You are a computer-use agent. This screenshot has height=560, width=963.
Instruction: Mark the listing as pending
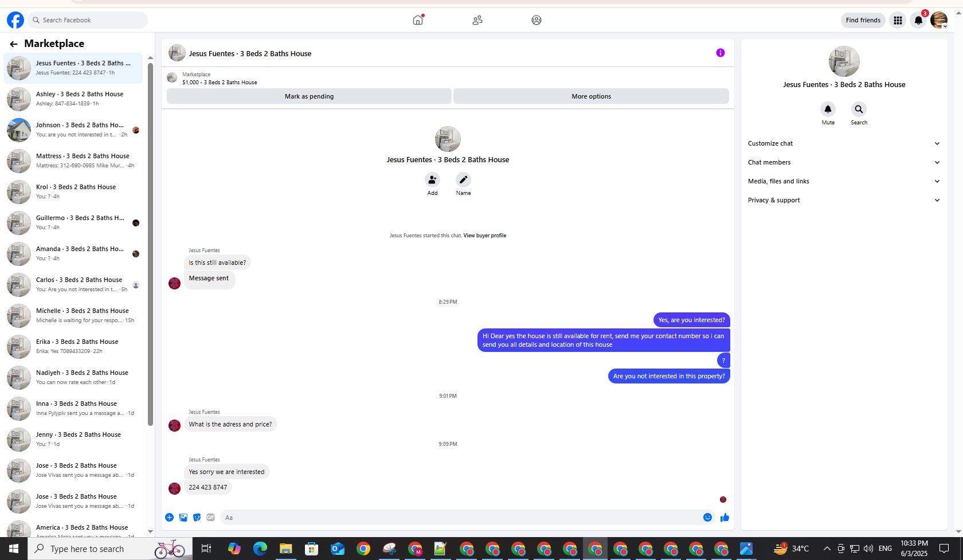click(x=309, y=96)
